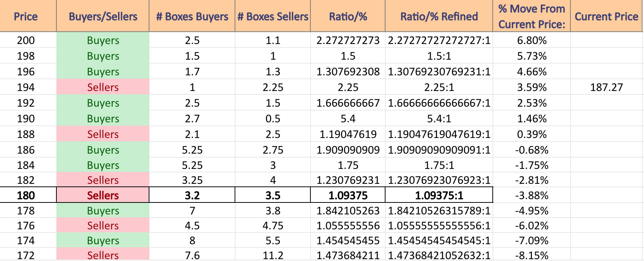
Task: Click the 6.80% move cell
Action: (532, 40)
